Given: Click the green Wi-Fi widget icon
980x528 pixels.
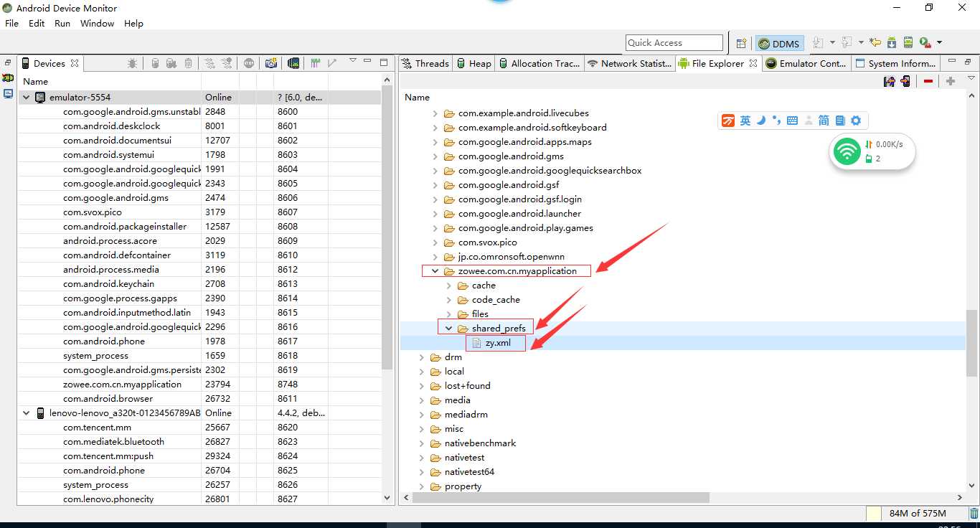Looking at the screenshot, I should (x=848, y=151).
